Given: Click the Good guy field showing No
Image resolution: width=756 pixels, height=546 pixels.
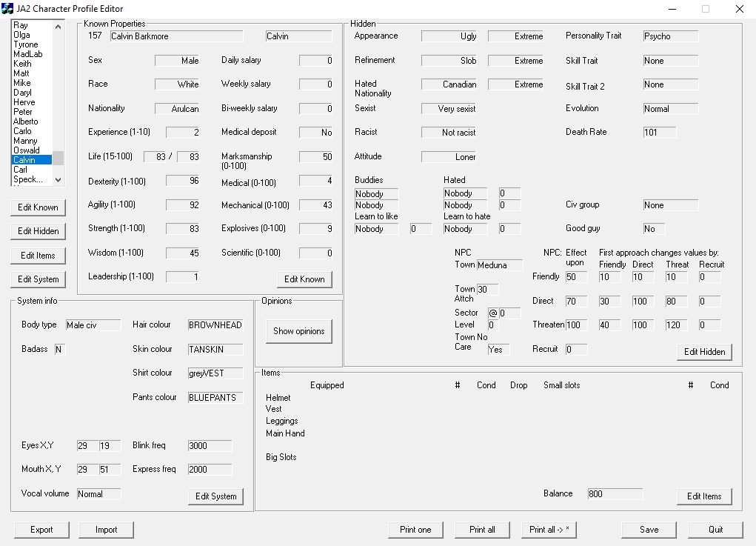Looking at the screenshot, I should click(x=655, y=229).
